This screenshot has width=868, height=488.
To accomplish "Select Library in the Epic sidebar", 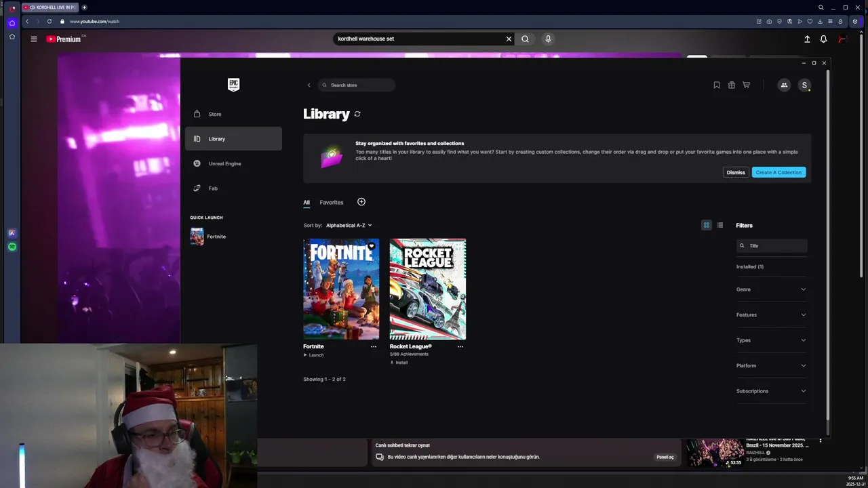I will point(233,139).
